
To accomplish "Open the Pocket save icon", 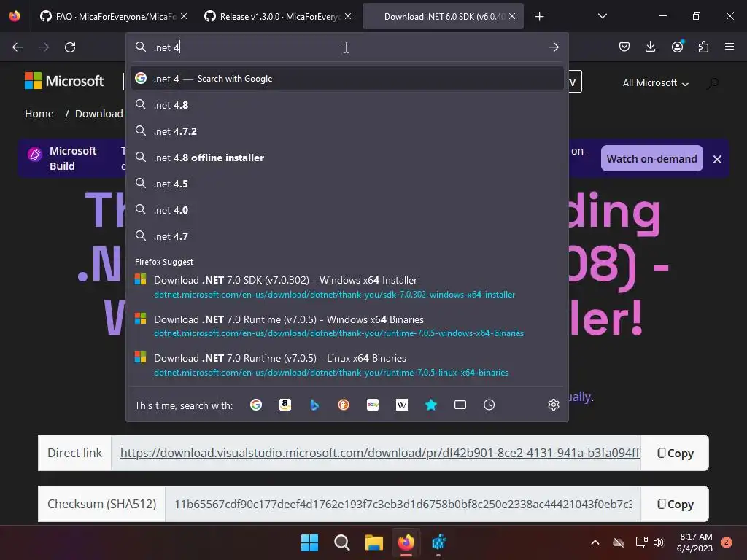I will [x=624, y=47].
